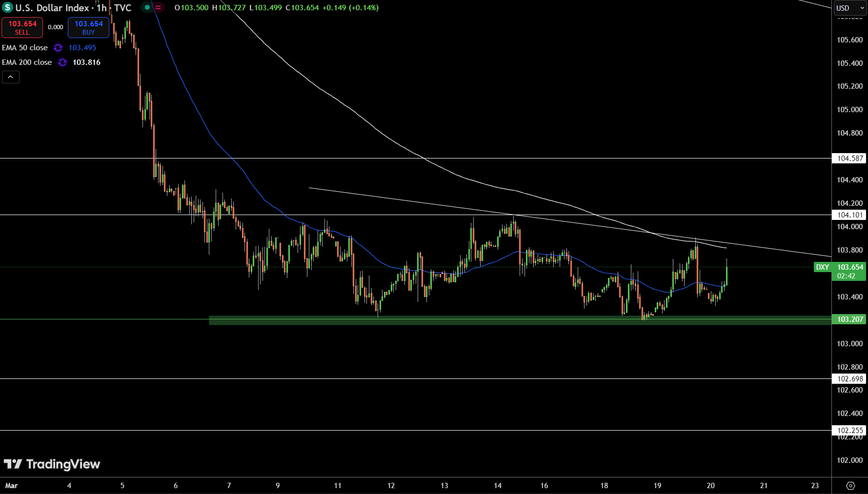This screenshot has width=868, height=494.
Task: Open chart settings gear icon
Action: coord(850,486)
